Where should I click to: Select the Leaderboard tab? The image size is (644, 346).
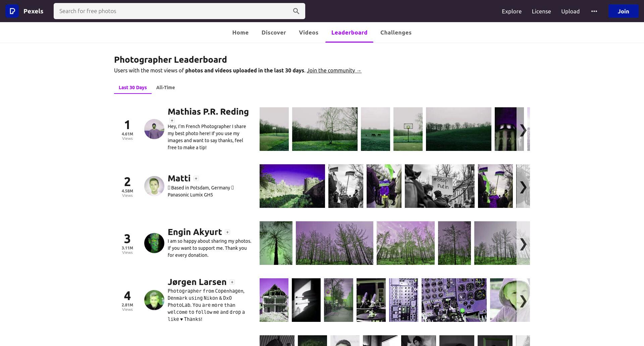pyautogui.click(x=349, y=33)
